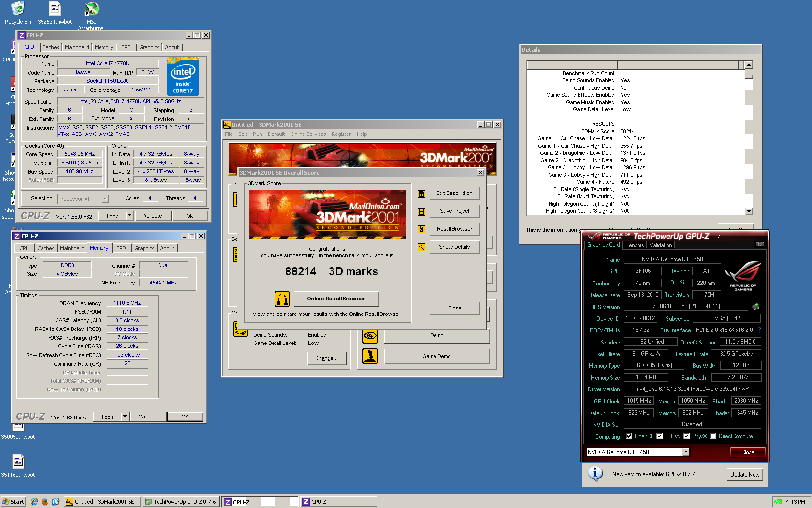Close the 3DMark2001 Overall Score dialog using the Close button
Screen dimensions: 812x508
pyautogui.click(x=454, y=308)
